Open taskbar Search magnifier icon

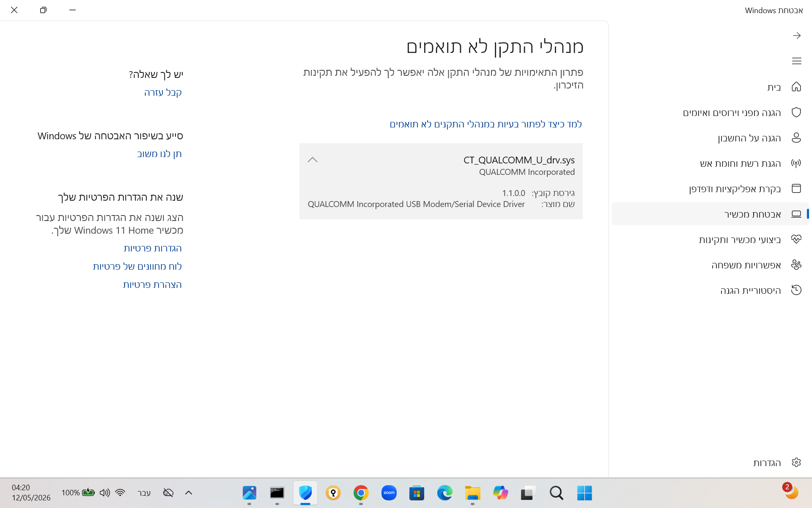coord(557,493)
